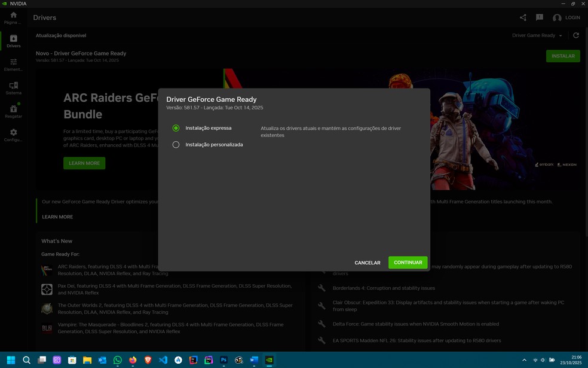
Task: Choose the Instalação personalizada radio button
Action: 176,145
